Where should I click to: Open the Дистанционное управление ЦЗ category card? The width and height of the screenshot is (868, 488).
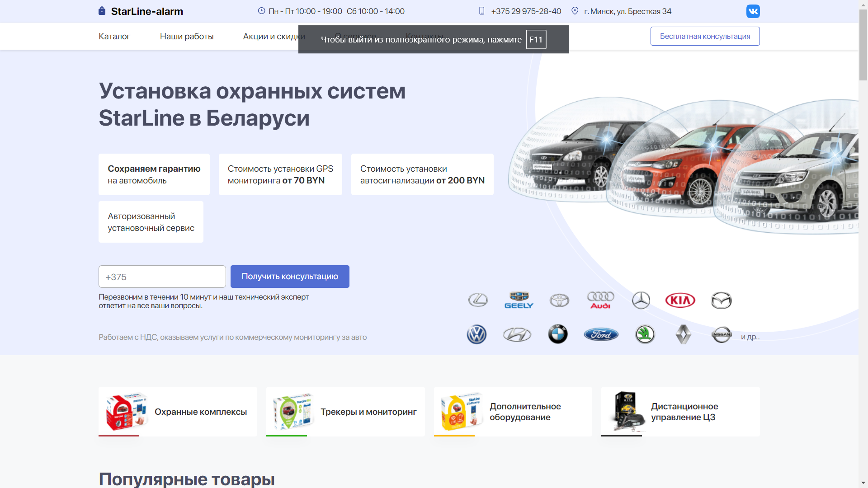tap(680, 412)
